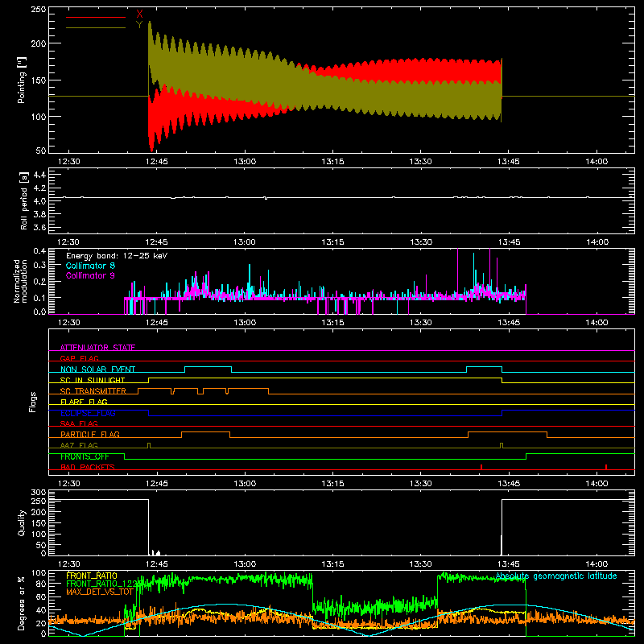This screenshot has height=644, width=644.
Task: Click the Degrees or % axis title
Action: [22, 603]
